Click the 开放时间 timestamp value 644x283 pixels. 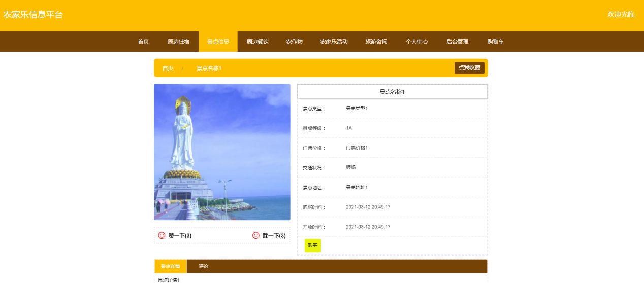click(368, 227)
